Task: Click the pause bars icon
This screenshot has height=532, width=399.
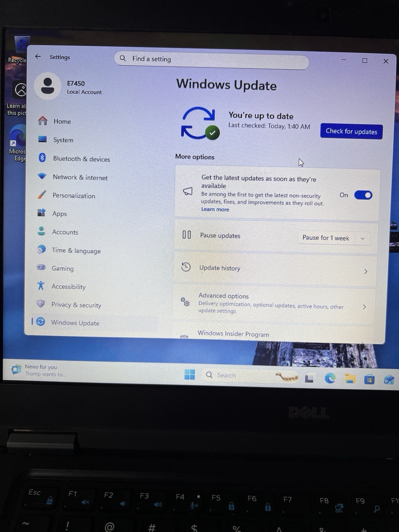Action: (187, 235)
